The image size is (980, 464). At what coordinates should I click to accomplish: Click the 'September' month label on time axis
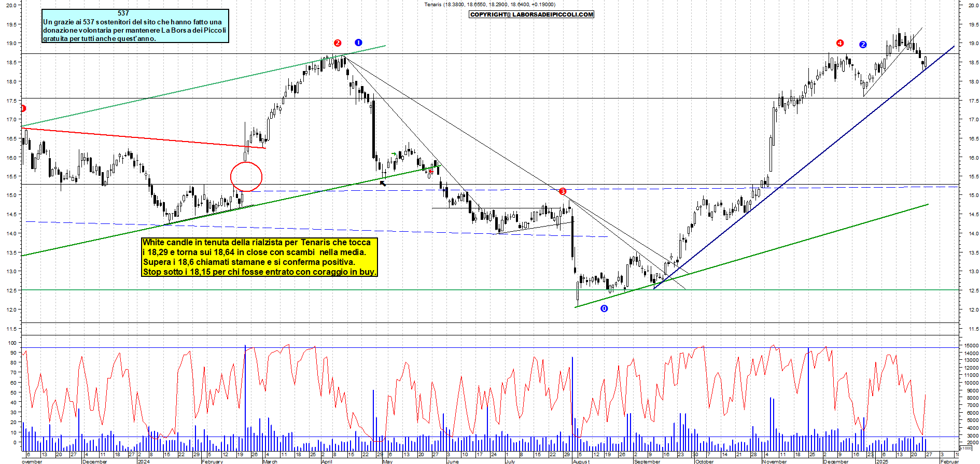647,461
